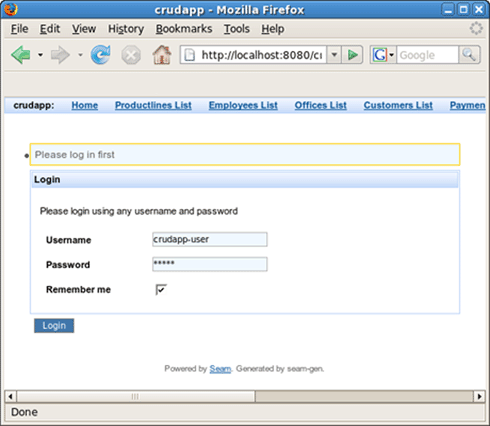Click the grey Forward arrow button
The height and width of the screenshot is (426, 490).
click(60, 55)
